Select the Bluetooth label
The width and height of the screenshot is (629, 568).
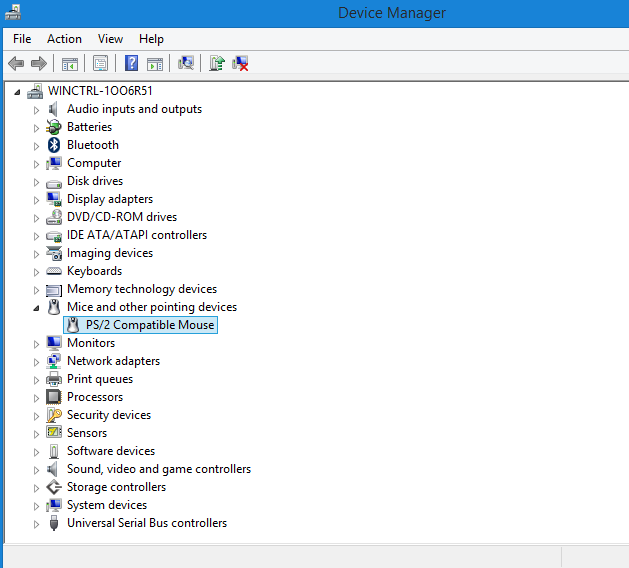click(93, 145)
